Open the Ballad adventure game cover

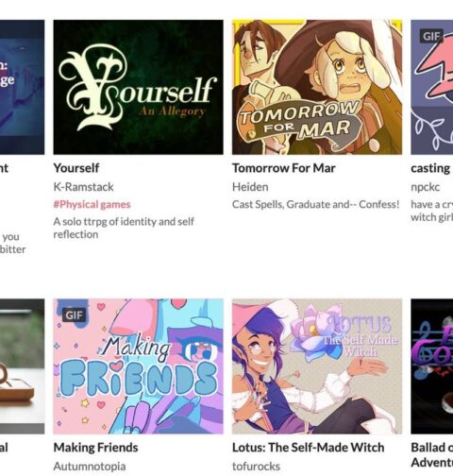432,366
